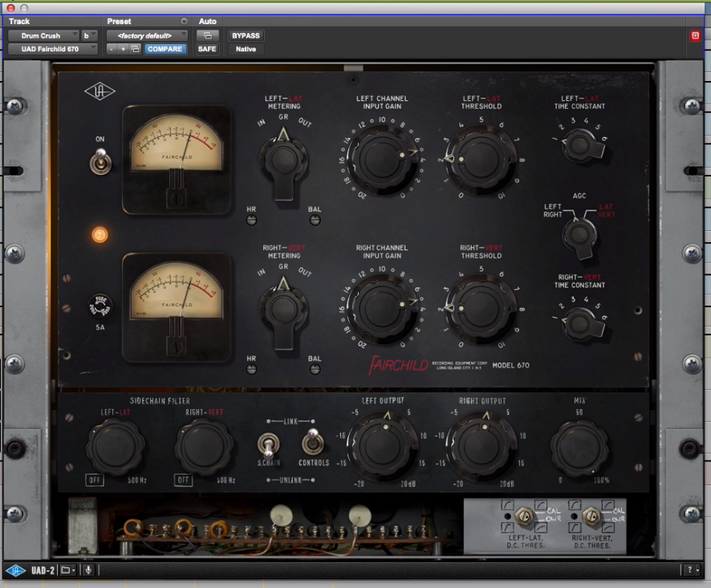Click OFF label under Right-Vert sidechain filter
711x588 pixels.
coord(183,480)
